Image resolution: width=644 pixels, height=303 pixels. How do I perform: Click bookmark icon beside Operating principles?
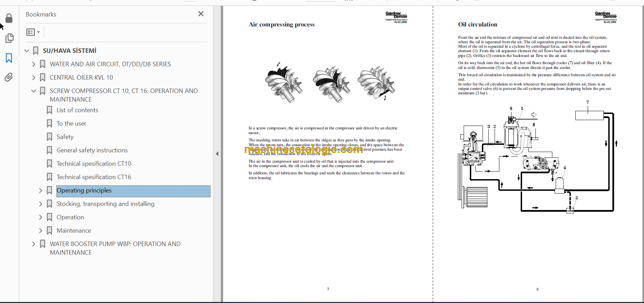pos(49,190)
